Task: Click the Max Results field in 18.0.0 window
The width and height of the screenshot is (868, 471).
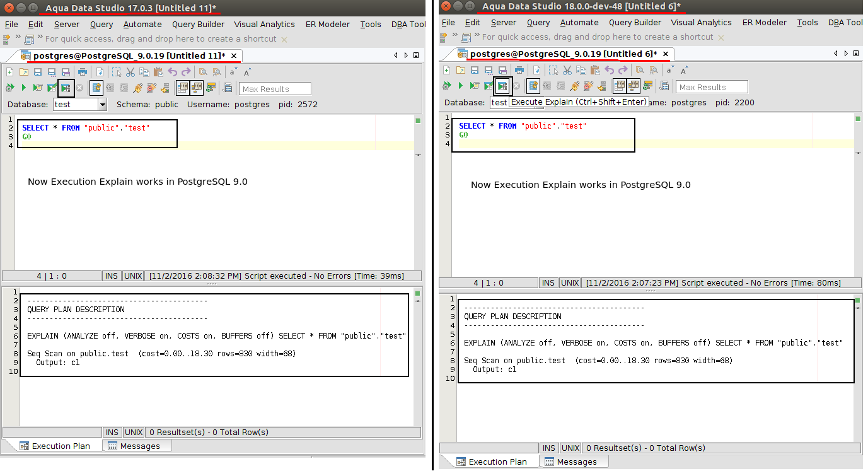Action: (712, 87)
